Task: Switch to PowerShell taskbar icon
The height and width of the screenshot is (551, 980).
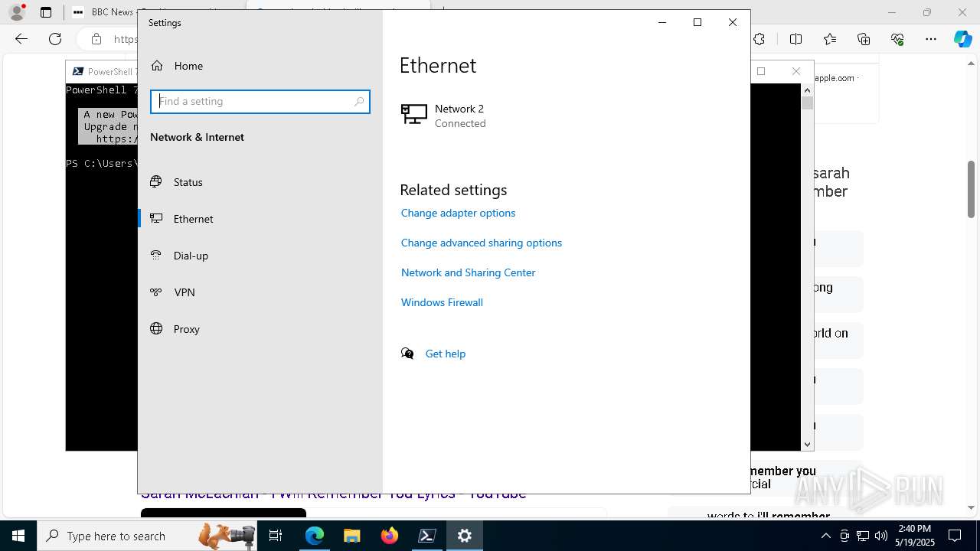Action: tap(427, 536)
